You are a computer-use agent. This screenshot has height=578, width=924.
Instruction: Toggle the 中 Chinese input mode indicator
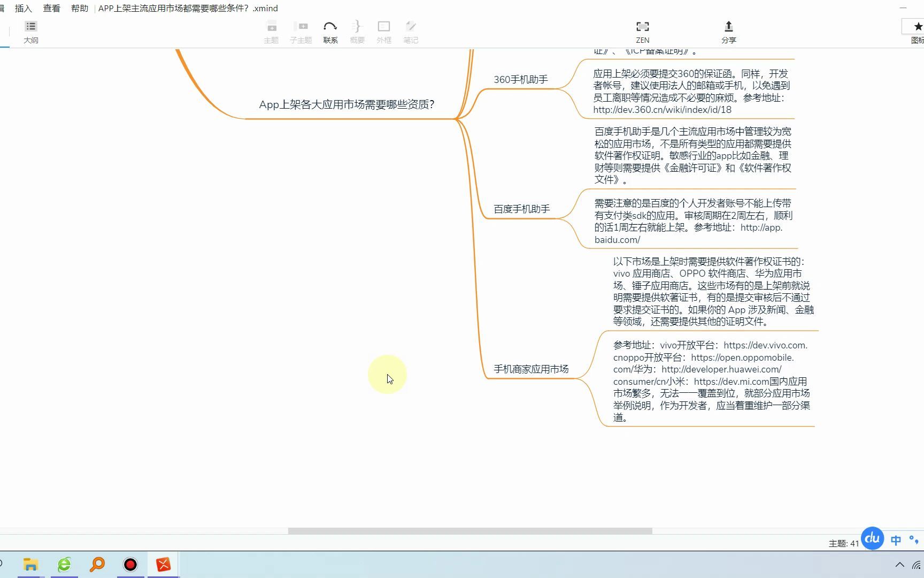coord(896,540)
